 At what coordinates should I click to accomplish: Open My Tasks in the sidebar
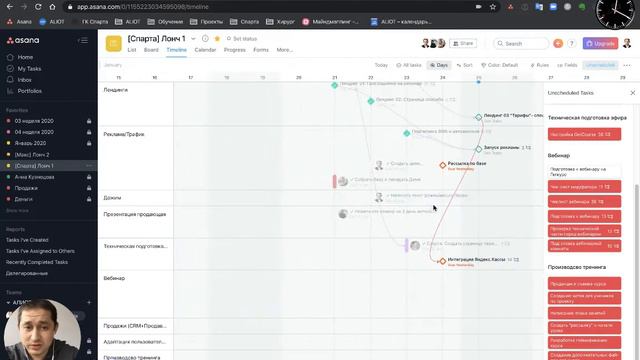(29, 69)
